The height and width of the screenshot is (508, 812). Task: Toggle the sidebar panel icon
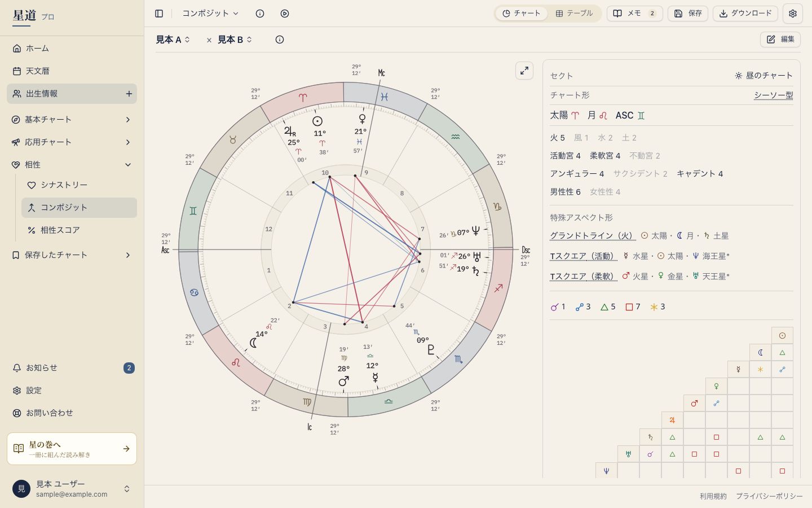159,14
